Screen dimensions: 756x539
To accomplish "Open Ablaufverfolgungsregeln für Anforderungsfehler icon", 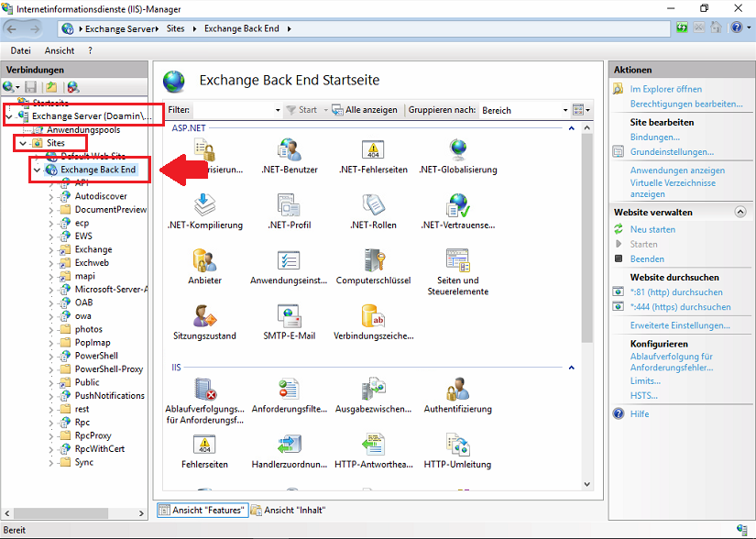I will point(205,389).
